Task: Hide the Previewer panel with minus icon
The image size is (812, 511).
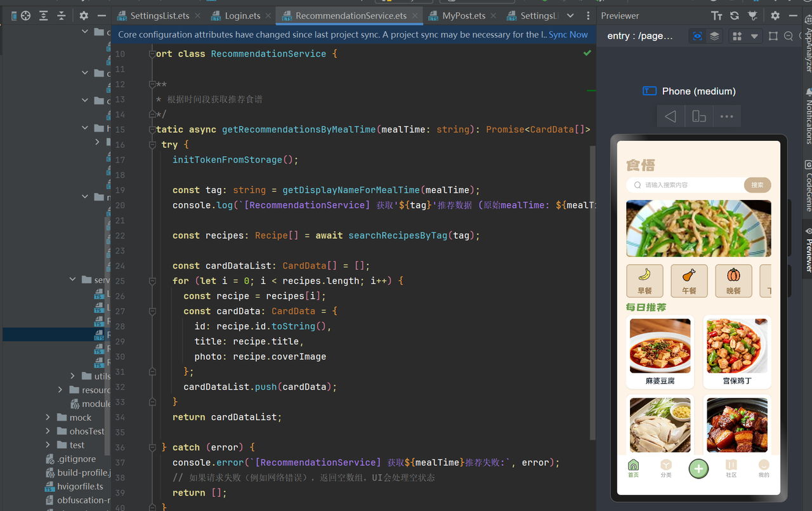Action: click(793, 16)
